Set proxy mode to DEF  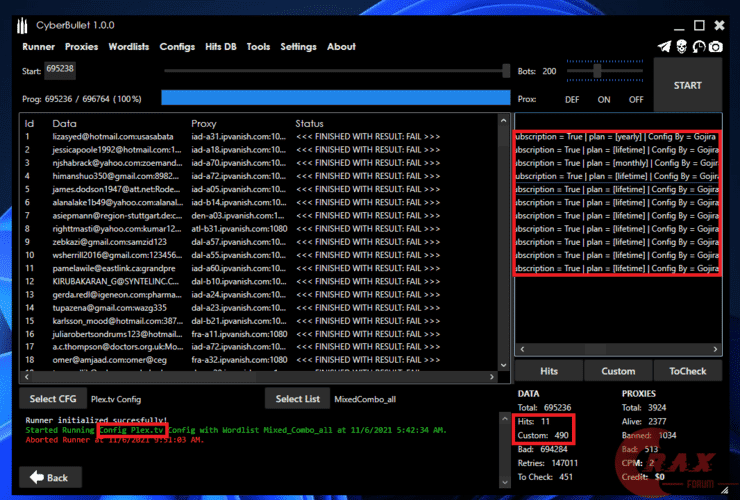[x=572, y=100]
